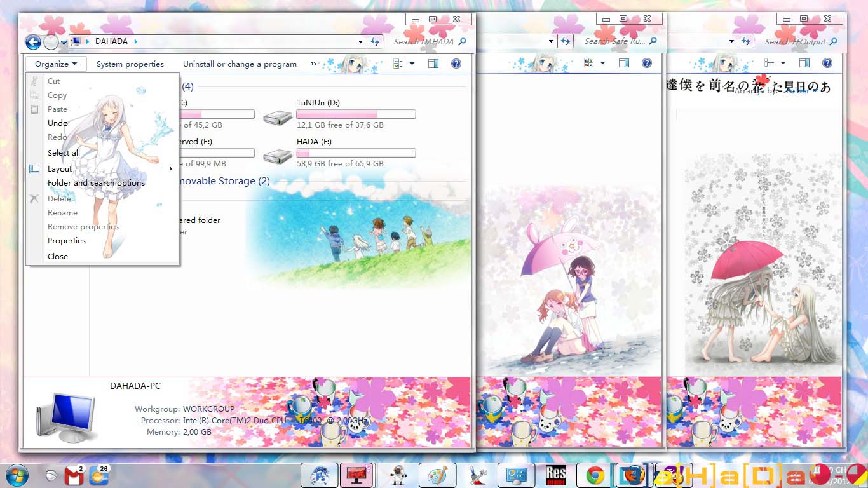The width and height of the screenshot is (868, 488).
Task: Toggle the preview pane in FFOutput window
Action: (804, 64)
